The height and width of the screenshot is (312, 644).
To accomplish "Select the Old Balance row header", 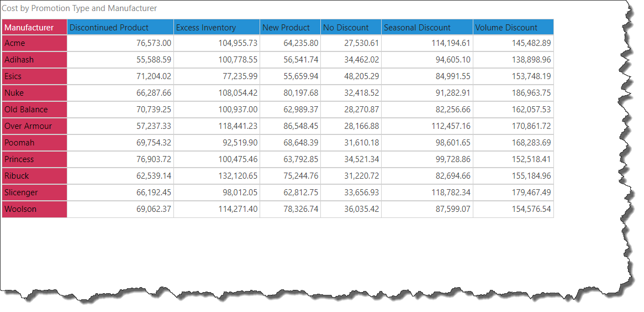I will [x=34, y=110].
